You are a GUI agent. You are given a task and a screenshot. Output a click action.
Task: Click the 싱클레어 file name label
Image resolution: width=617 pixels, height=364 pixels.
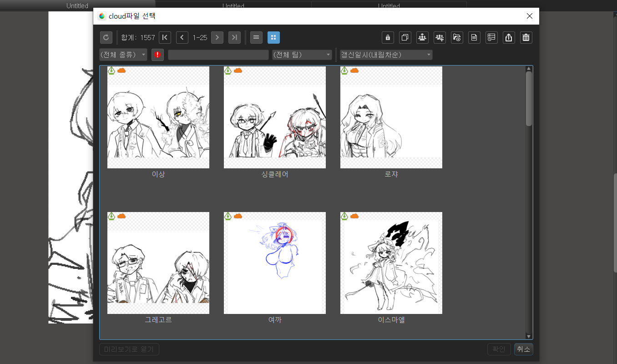pos(275,174)
